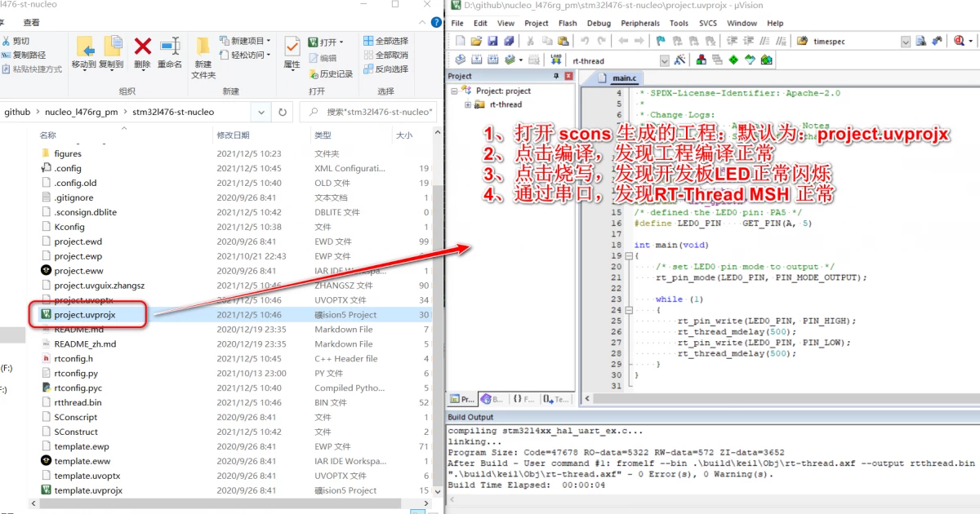Click Select All in Explorer ribbon
980x514 pixels.
(385, 41)
